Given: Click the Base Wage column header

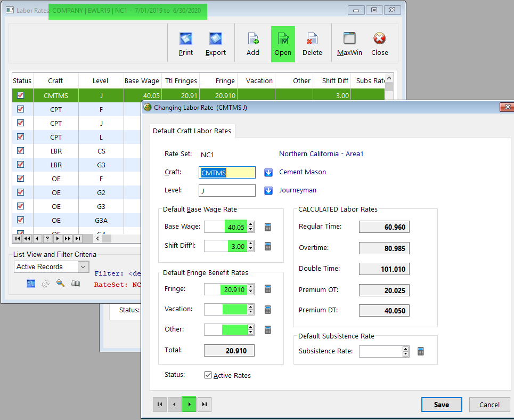Looking at the screenshot, I should (x=142, y=80).
